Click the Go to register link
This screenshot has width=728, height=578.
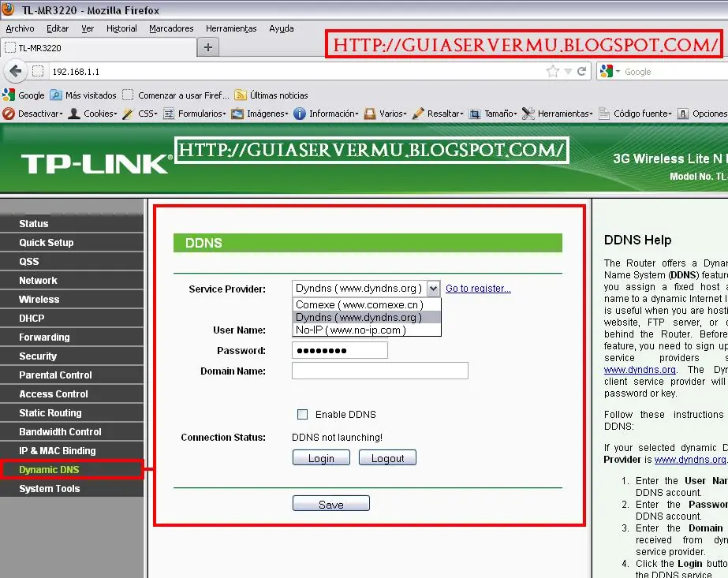pyautogui.click(x=478, y=289)
